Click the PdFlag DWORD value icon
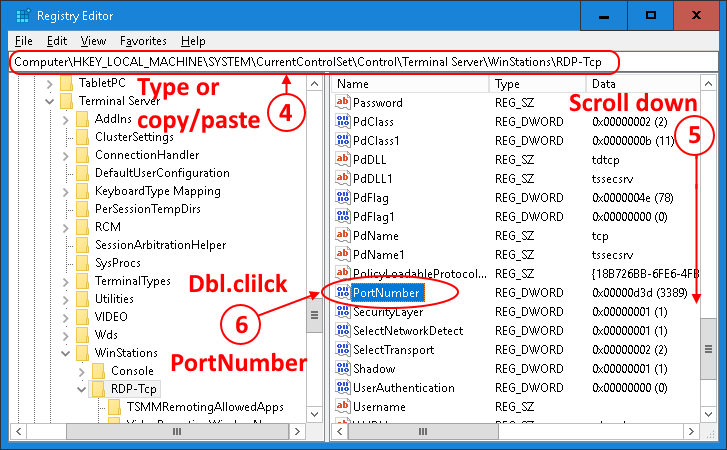This screenshot has height=450, width=727. [343, 197]
